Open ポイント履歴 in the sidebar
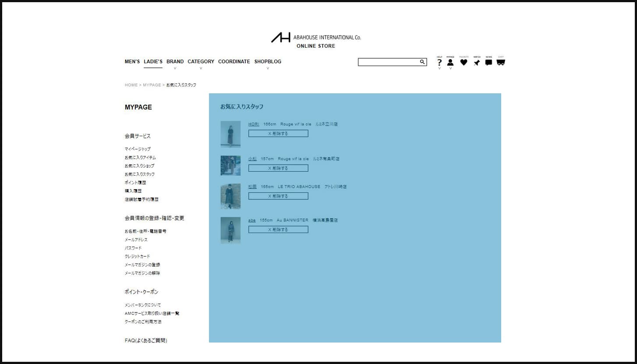Screen dimensions: 637x364 [135, 183]
